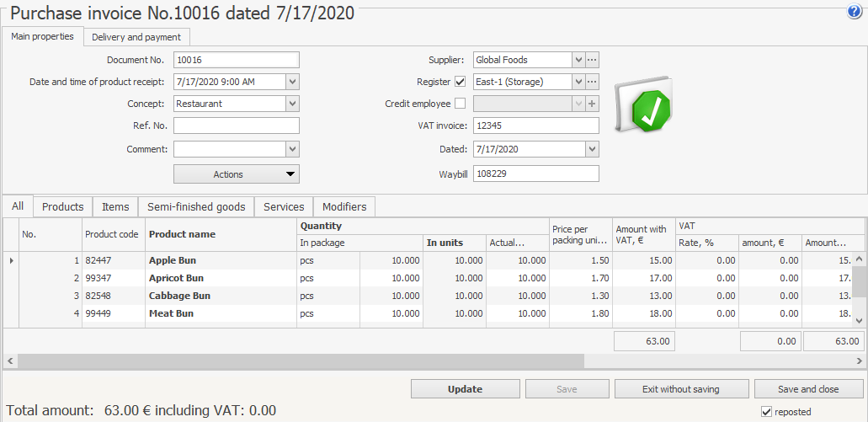The width and height of the screenshot is (868, 422).
Task: Open the Dated date picker dropdown
Action: pos(592,148)
